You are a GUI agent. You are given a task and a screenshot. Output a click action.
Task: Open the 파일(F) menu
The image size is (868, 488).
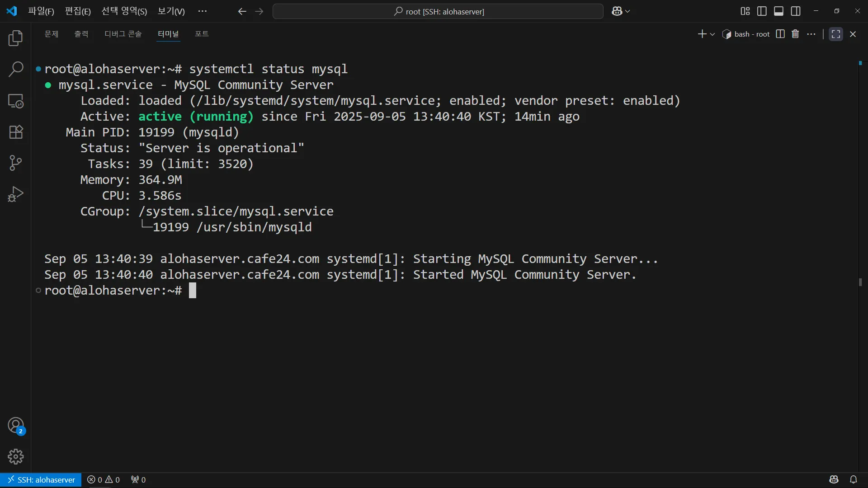pos(41,11)
